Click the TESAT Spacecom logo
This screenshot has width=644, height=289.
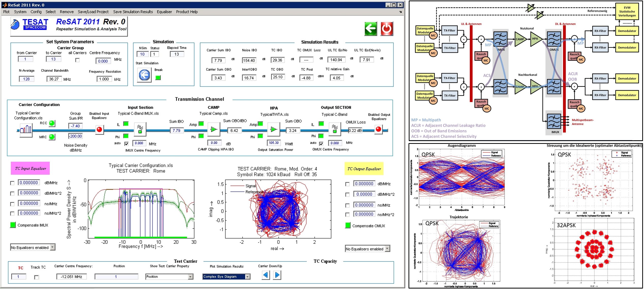click(x=29, y=24)
